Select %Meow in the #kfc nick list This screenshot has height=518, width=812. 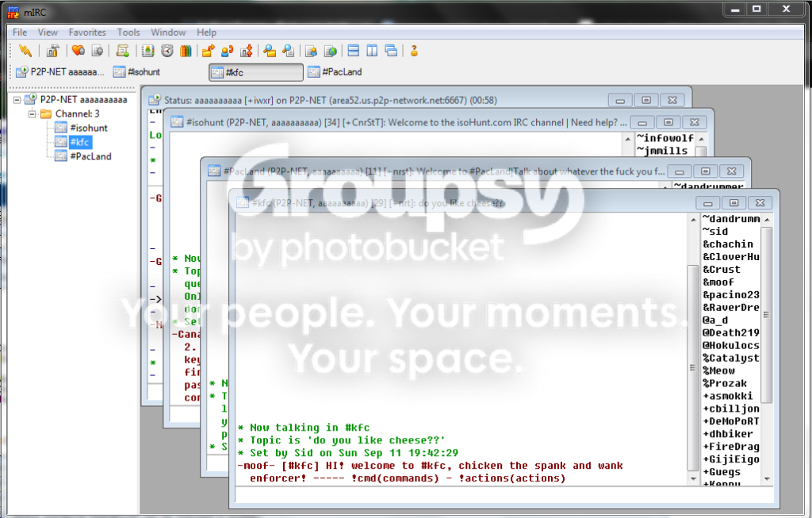coord(718,371)
